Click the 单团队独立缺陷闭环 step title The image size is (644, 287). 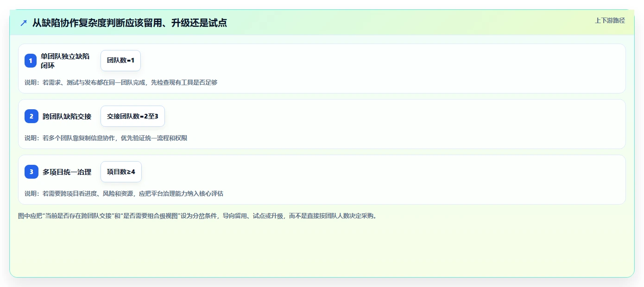tap(65, 61)
